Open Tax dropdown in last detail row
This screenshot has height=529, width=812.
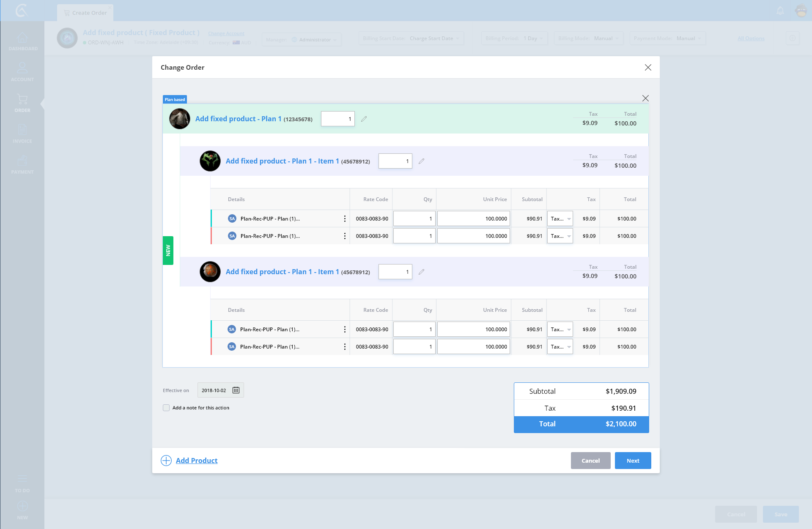click(x=560, y=346)
